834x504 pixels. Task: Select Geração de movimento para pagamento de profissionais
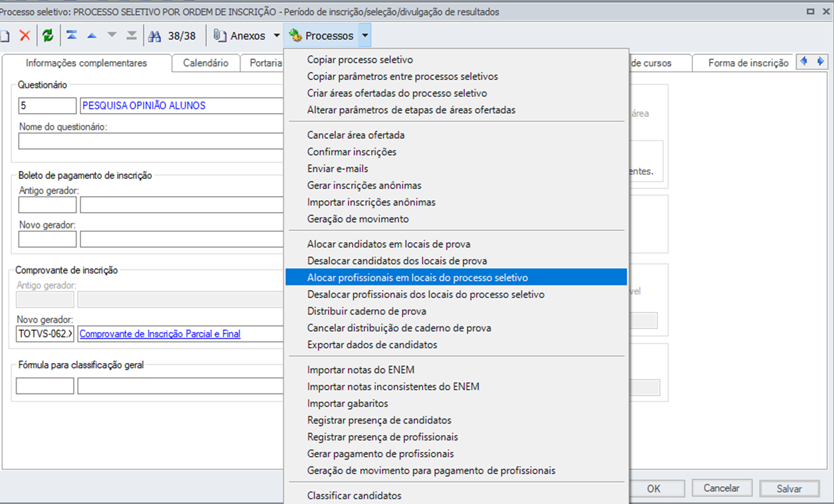pyautogui.click(x=456, y=470)
